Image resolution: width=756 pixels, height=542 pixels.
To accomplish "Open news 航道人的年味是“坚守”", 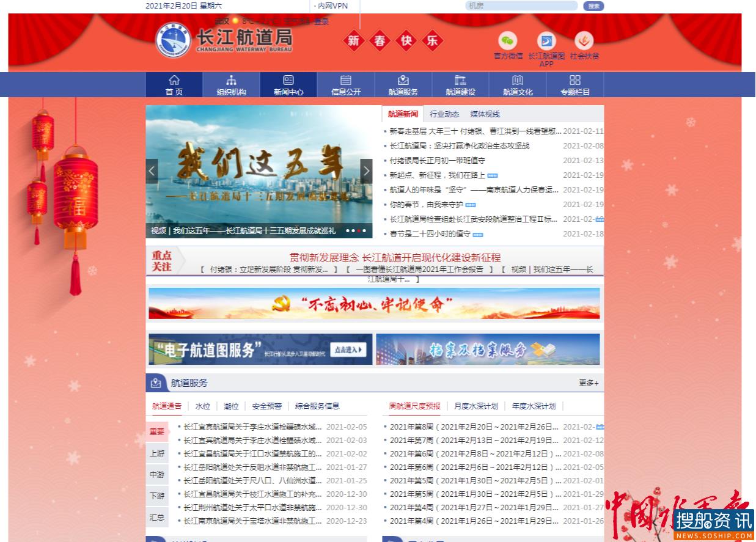I will (x=474, y=190).
